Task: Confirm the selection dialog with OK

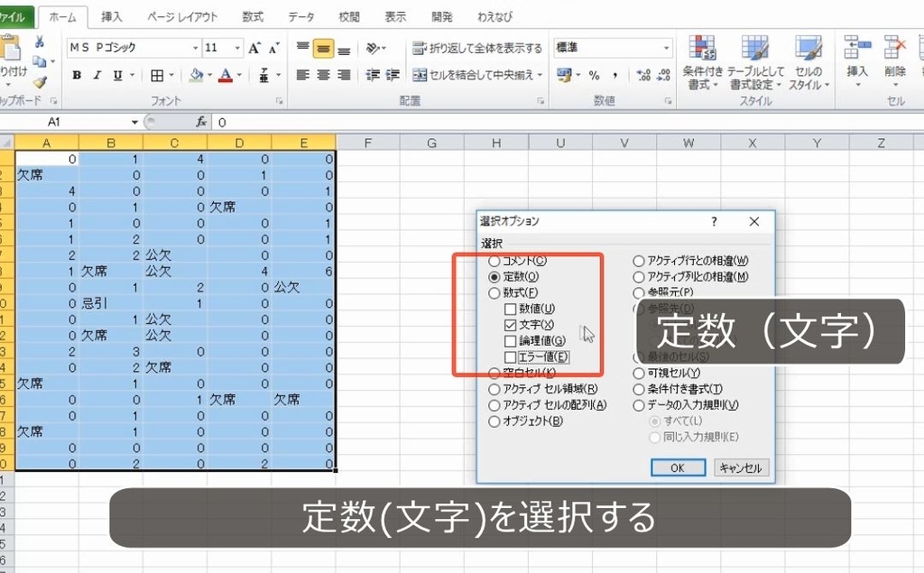Action: coord(678,467)
